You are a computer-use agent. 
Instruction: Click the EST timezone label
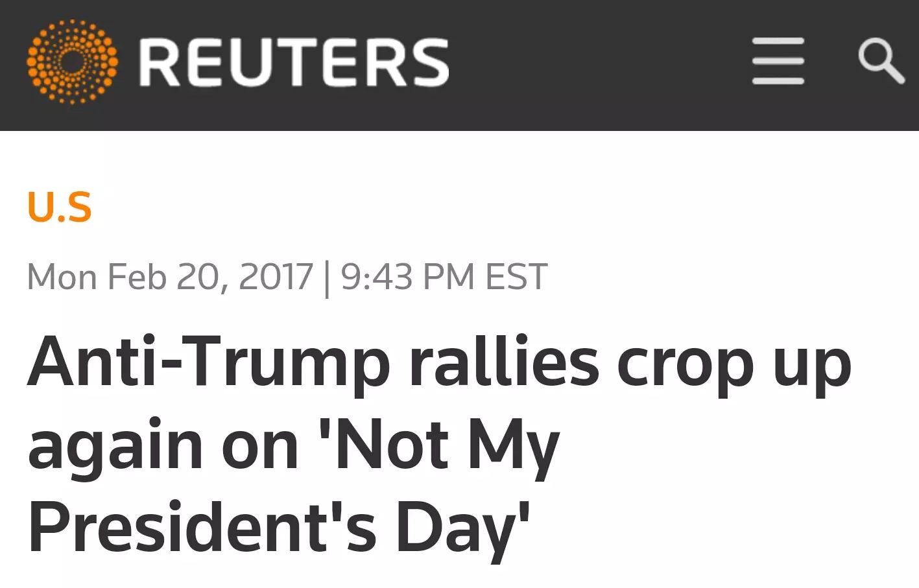point(516,277)
